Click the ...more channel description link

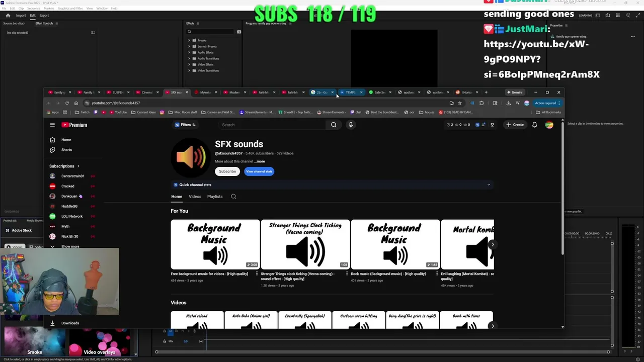[x=259, y=161]
